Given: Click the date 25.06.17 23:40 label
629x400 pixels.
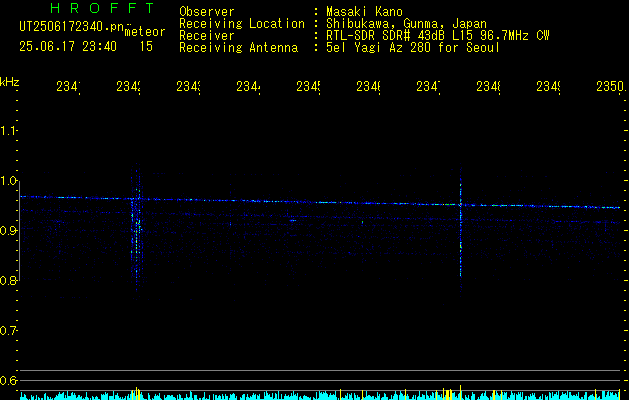Looking at the screenshot, I should coord(68,47).
